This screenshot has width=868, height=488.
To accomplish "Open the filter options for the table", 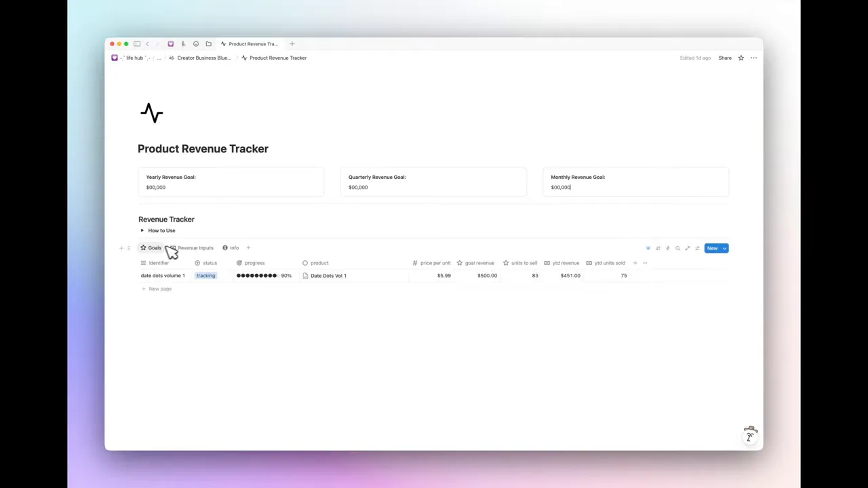I will click(648, 248).
